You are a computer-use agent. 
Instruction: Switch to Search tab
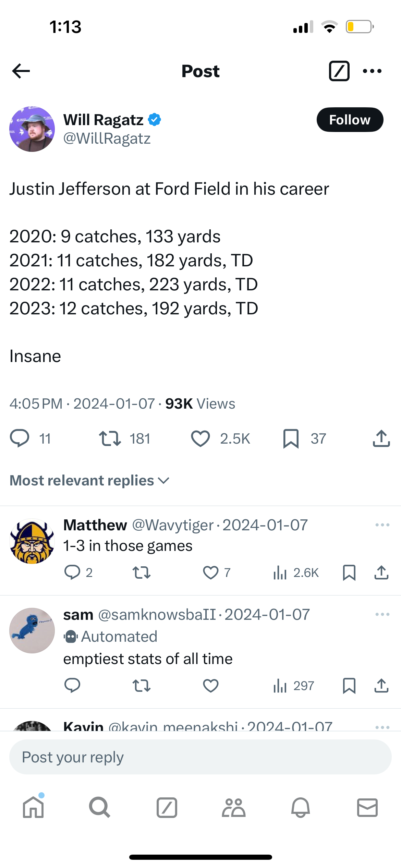pyautogui.click(x=100, y=807)
